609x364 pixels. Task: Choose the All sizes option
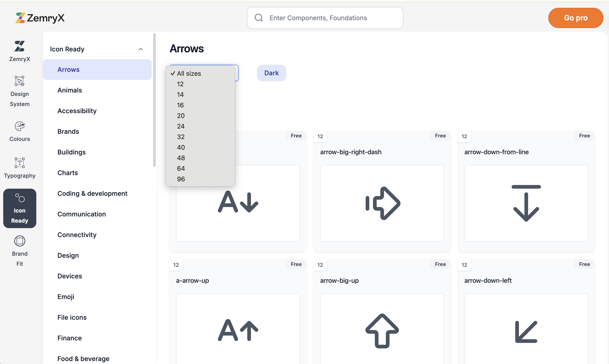[200, 73]
